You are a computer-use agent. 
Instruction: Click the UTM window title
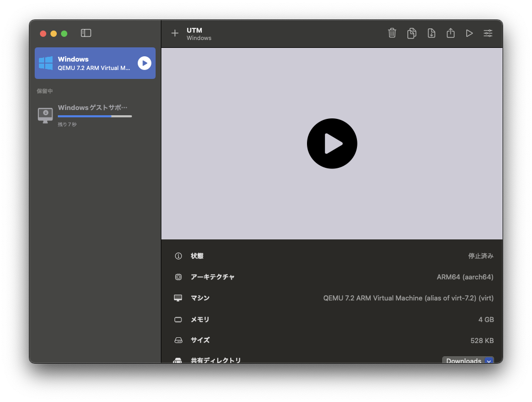click(195, 30)
